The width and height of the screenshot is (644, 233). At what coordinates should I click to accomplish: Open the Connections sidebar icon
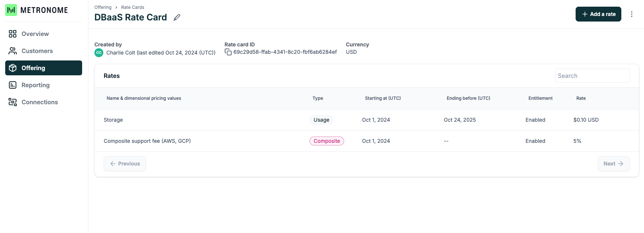pyautogui.click(x=13, y=102)
